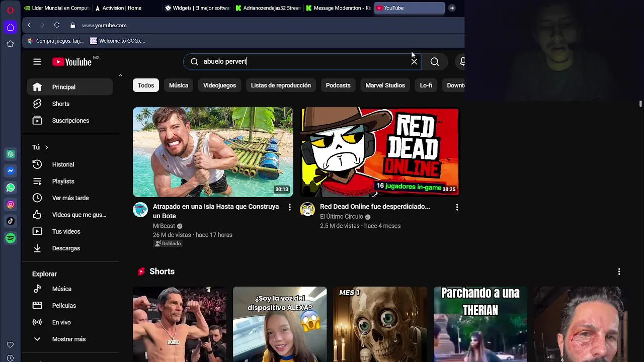Open Red Dead Online fue desperdiciado title
Image resolution: width=644 pixels, height=362 pixels.
375,207
